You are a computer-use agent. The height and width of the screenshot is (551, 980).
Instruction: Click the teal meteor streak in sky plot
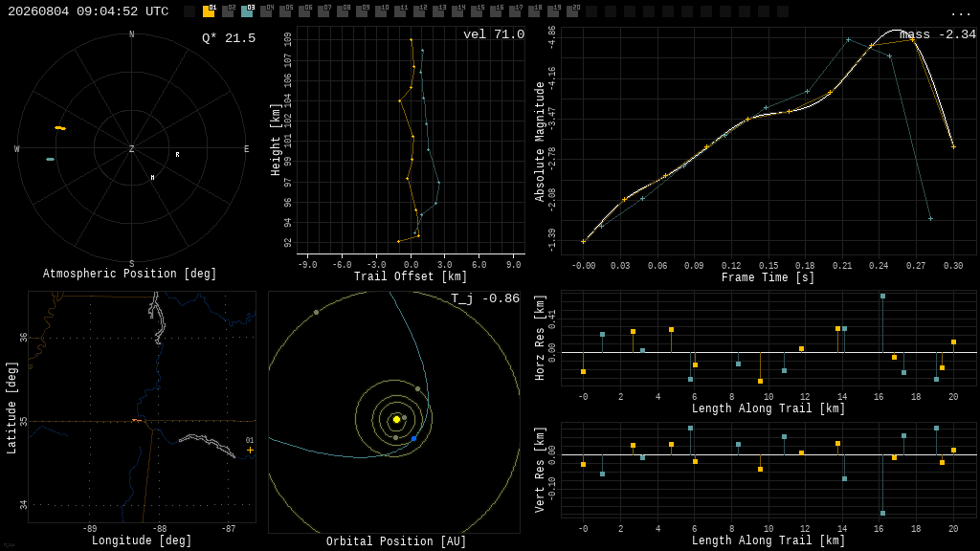pos(50,160)
